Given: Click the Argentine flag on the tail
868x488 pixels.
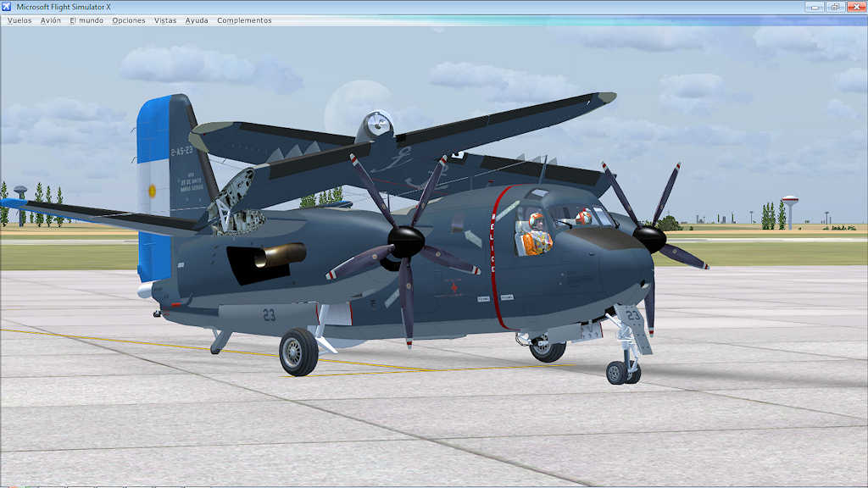Looking at the screenshot, I should [153, 191].
